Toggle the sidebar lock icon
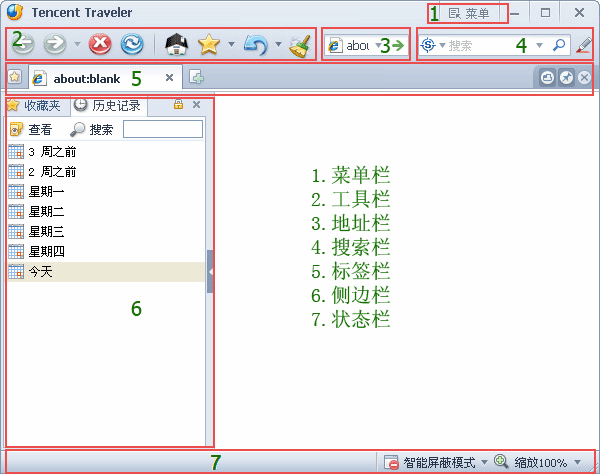Image resolution: width=600 pixels, height=474 pixels. (x=178, y=104)
